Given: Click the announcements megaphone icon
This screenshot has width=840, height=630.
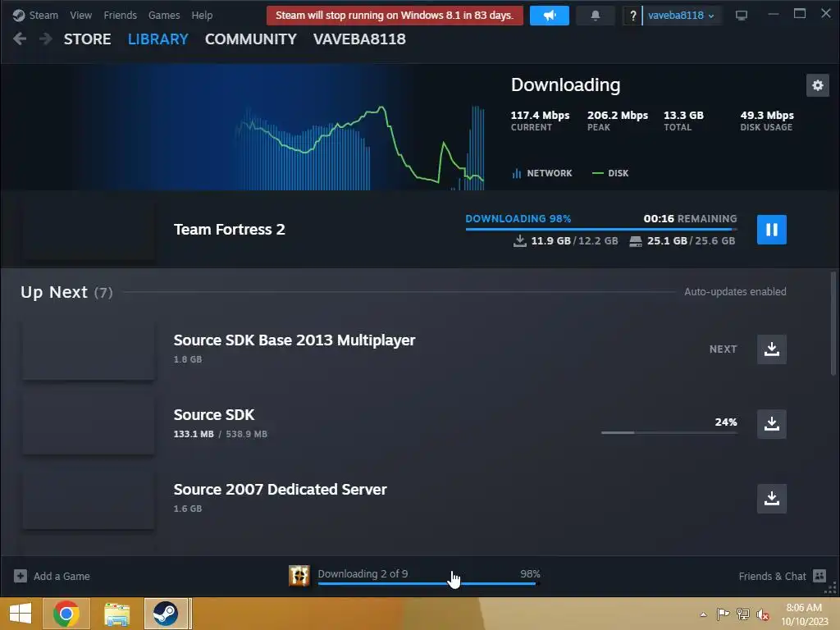Looking at the screenshot, I should (x=549, y=16).
